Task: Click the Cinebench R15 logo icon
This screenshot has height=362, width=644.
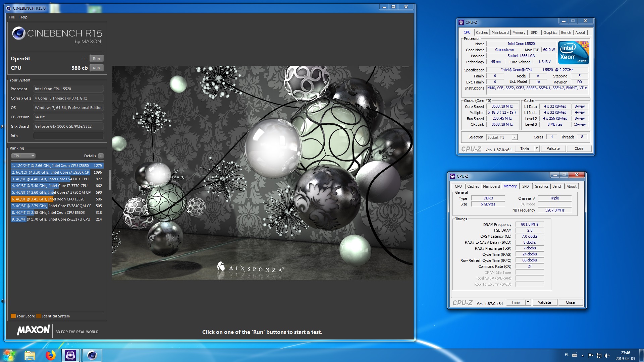Action: pyautogui.click(x=19, y=34)
